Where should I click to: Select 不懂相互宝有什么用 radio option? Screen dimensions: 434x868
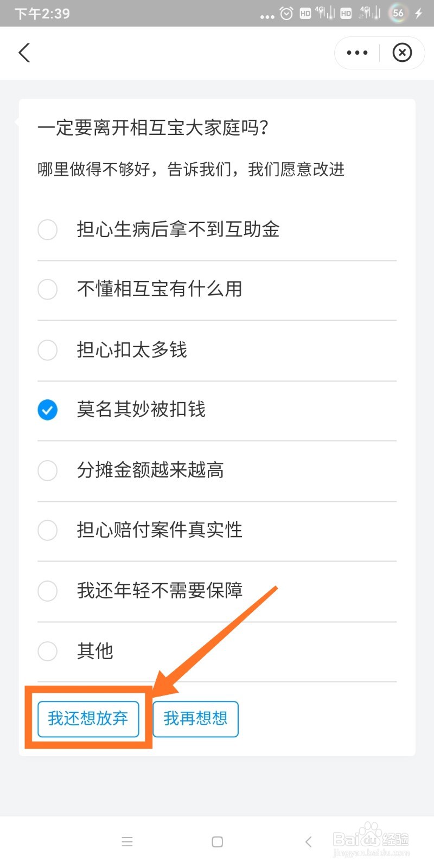[48, 289]
